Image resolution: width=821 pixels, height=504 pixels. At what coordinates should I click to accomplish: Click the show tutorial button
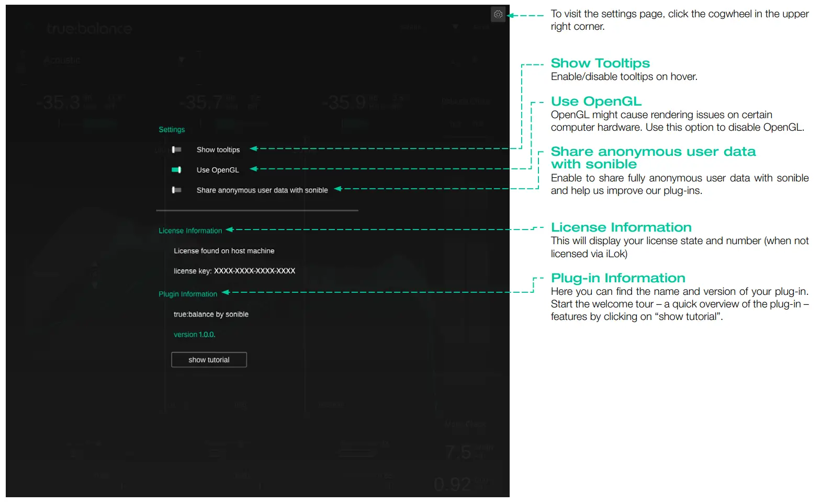[x=209, y=360]
